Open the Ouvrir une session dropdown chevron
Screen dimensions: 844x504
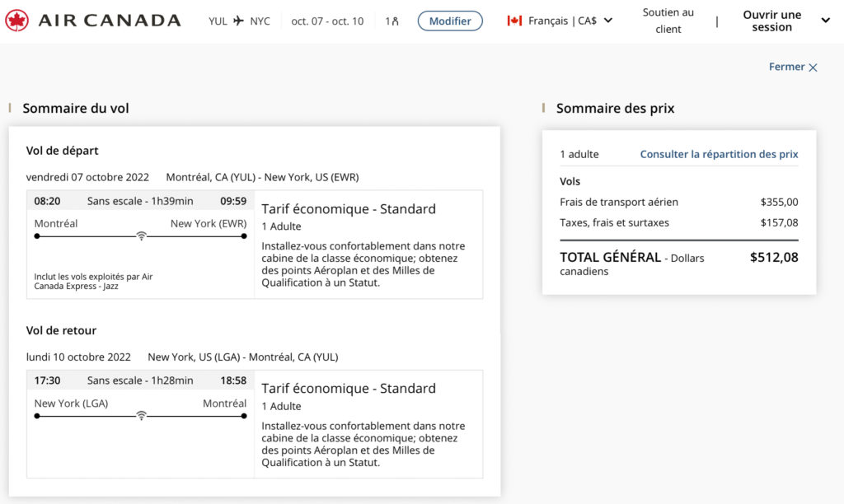(825, 21)
